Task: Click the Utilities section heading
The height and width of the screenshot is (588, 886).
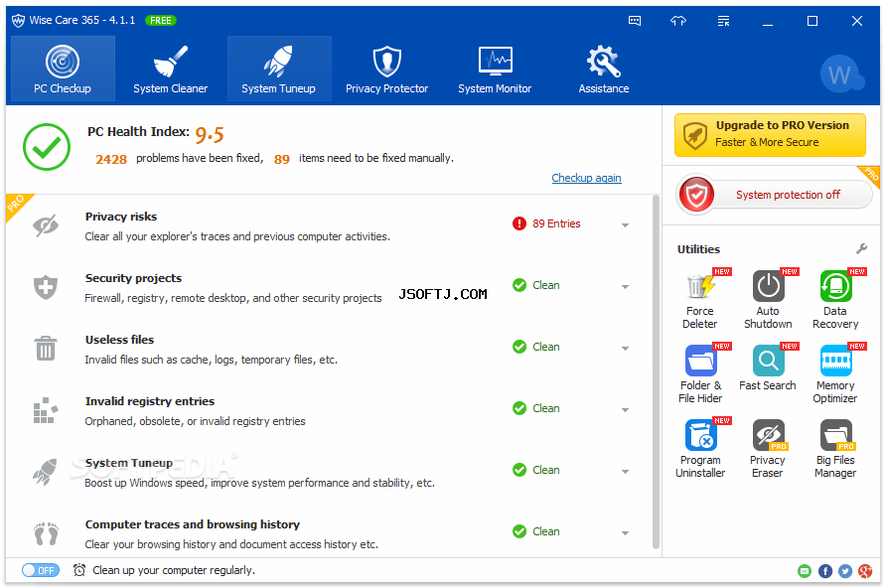Action: click(x=698, y=249)
